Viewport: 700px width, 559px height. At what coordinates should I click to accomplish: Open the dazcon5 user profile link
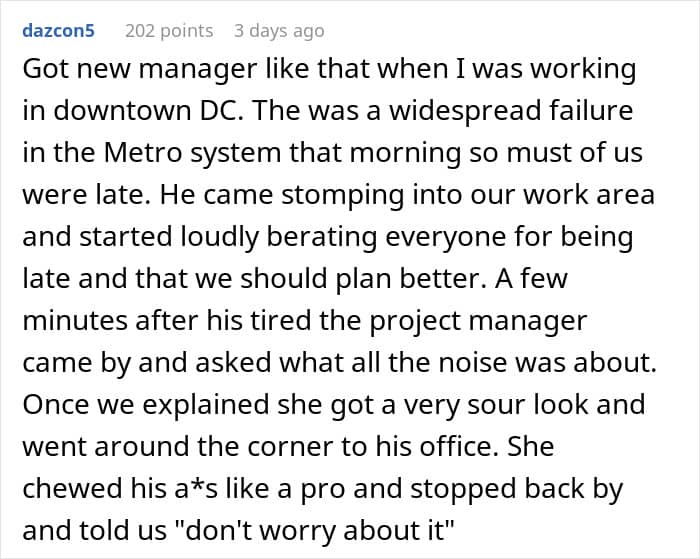tap(58, 30)
